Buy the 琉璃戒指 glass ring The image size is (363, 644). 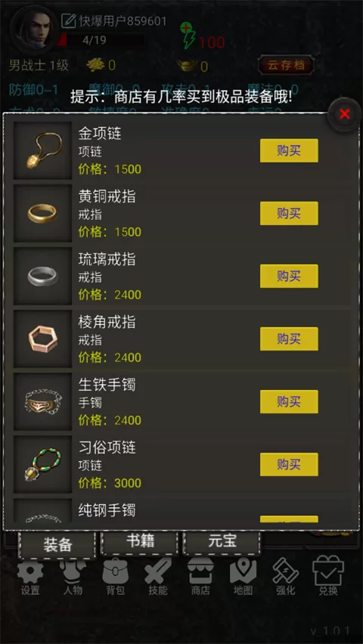click(289, 276)
